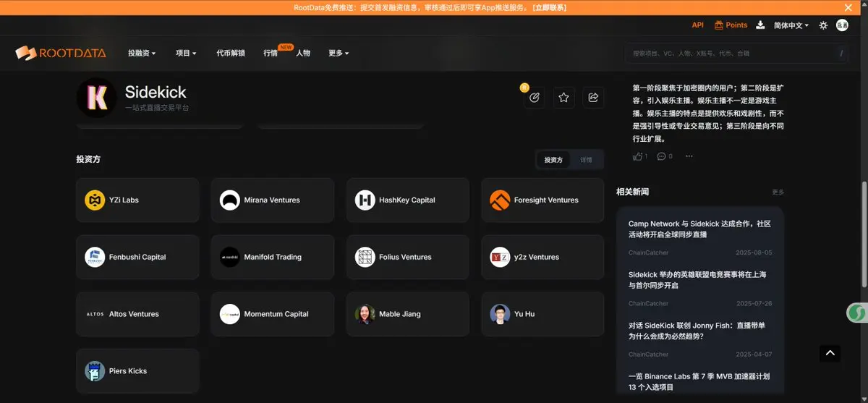The height and width of the screenshot is (403, 868).
Task: Click Piers Kicks' avatar
Action: pos(95,371)
